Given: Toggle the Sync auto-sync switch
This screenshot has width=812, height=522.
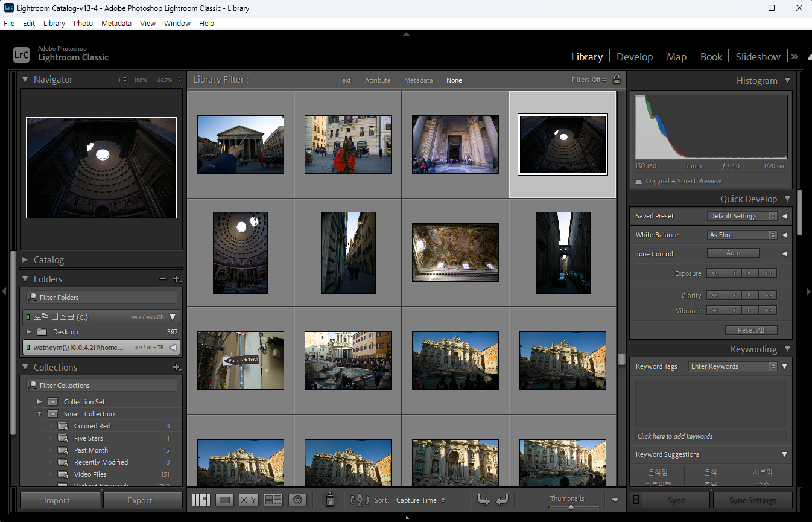Looking at the screenshot, I should [635, 500].
